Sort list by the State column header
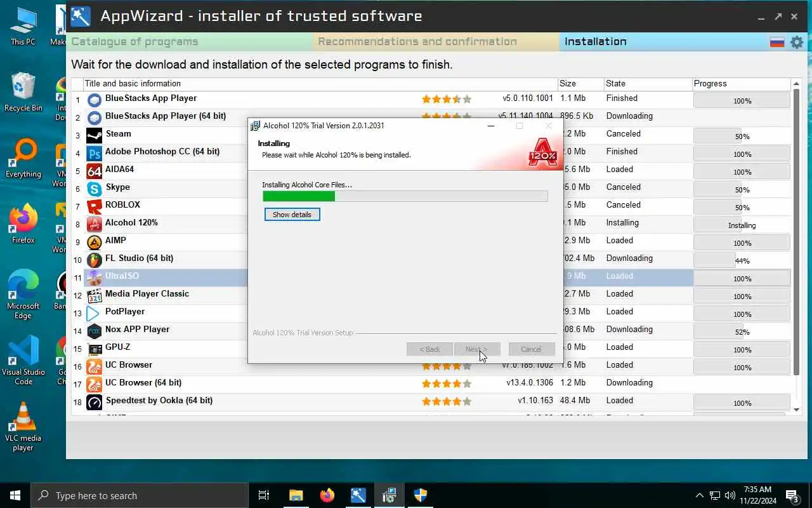This screenshot has height=508, width=812. [x=647, y=84]
